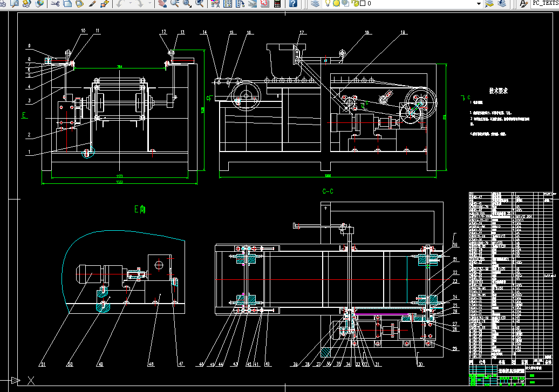Click the Publish icon in the toolbar
The image size is (559, 392).
pos(27,3)
